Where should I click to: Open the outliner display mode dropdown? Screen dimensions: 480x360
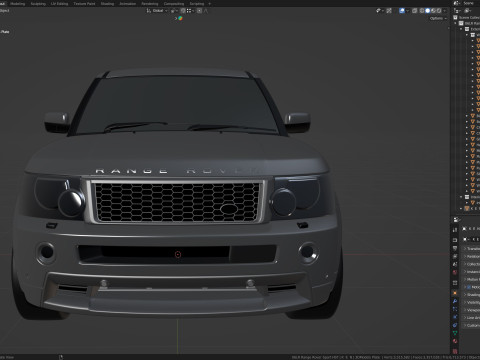point(457,11)
